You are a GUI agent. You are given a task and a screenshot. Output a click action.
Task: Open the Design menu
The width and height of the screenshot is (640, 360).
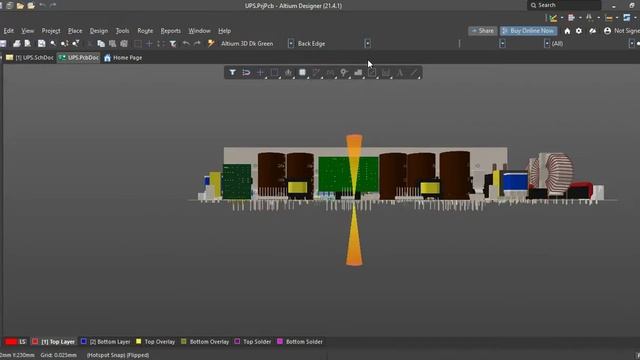pos(99,31)
